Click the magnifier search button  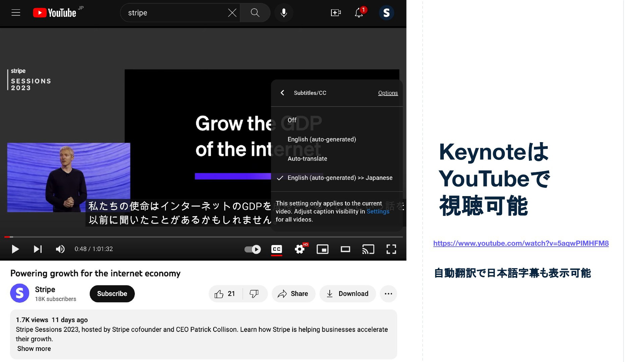point(255,13)
